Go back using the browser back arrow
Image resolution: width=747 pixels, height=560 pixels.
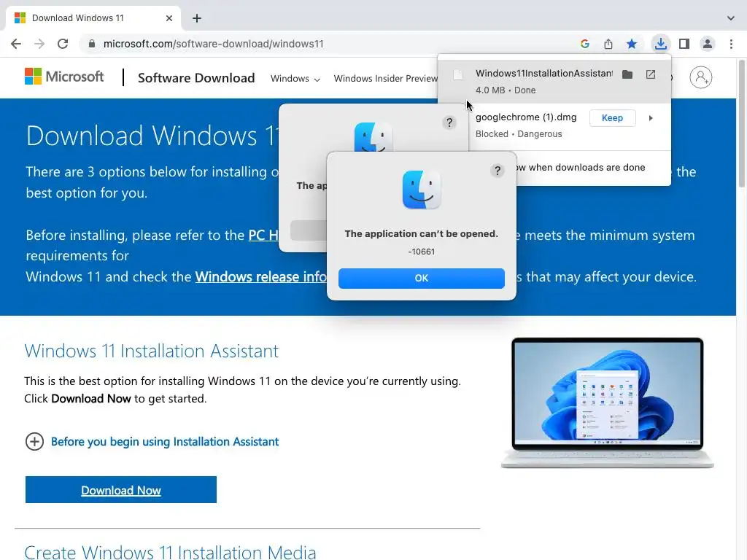[16, 44]
